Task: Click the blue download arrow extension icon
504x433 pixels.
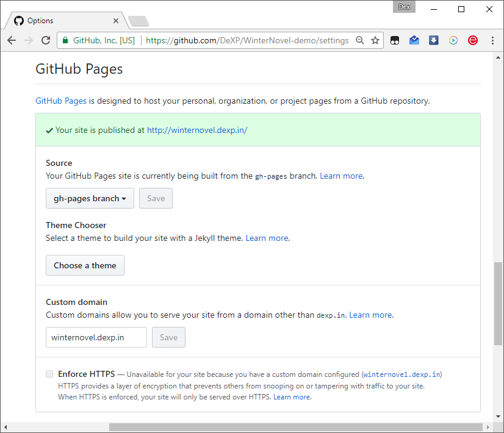Action: click(x=433, y=40)
